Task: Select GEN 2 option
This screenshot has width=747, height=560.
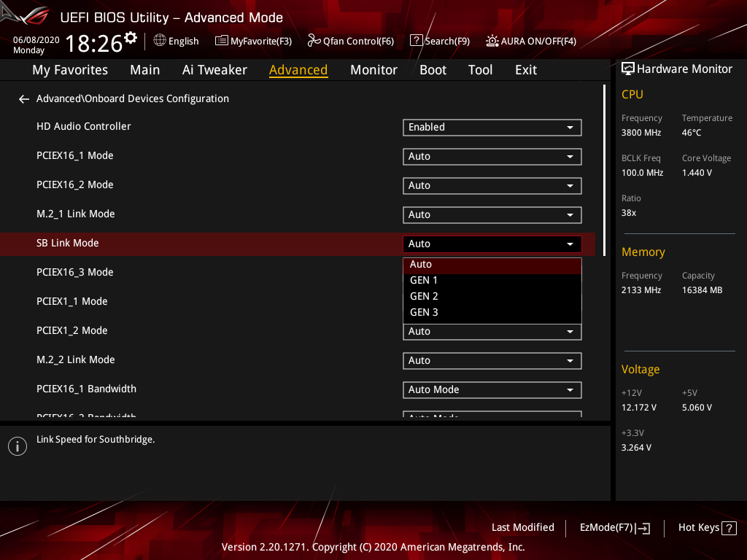Action: pyautogui.click(x=492, y=296)
